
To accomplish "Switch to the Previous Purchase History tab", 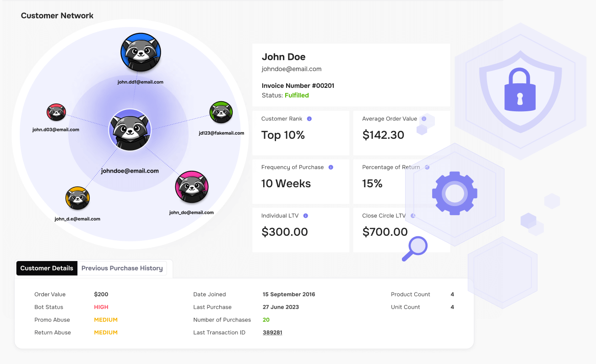I will pos(122,268).
